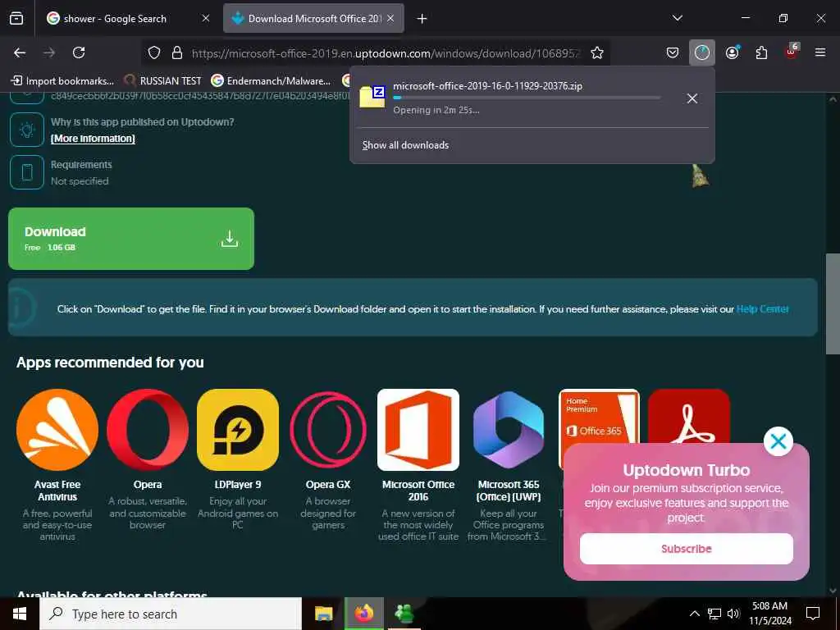Open Firefox View icon in tab bar
840x630 pixels.
[16, 18]
